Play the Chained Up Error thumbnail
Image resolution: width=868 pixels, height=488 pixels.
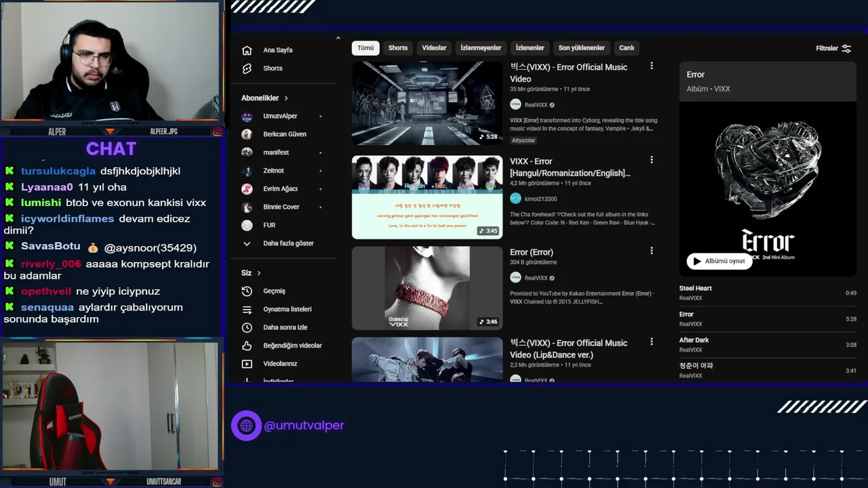427,288
